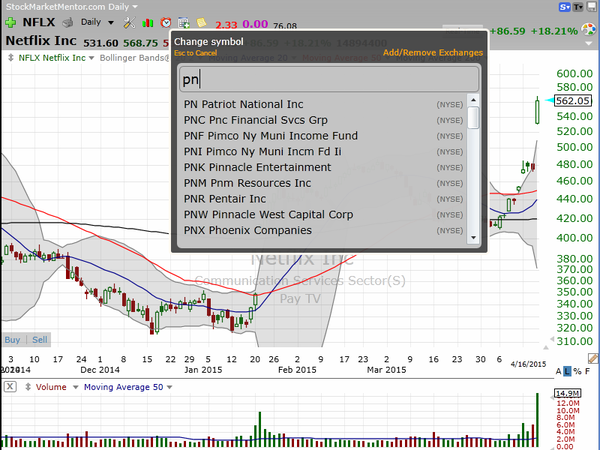
Task: Click the Buy button on chart
Action: (x=12, y=339)
